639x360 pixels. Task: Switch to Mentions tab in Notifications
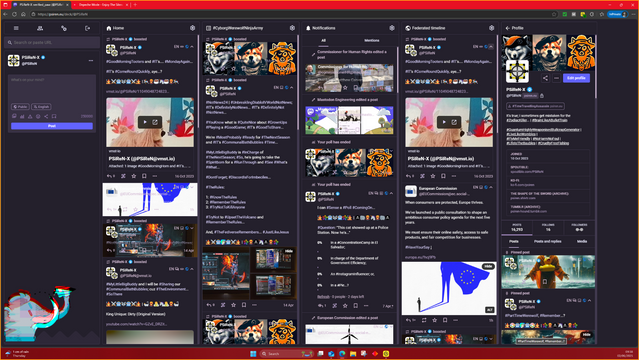tap(372, 40)
